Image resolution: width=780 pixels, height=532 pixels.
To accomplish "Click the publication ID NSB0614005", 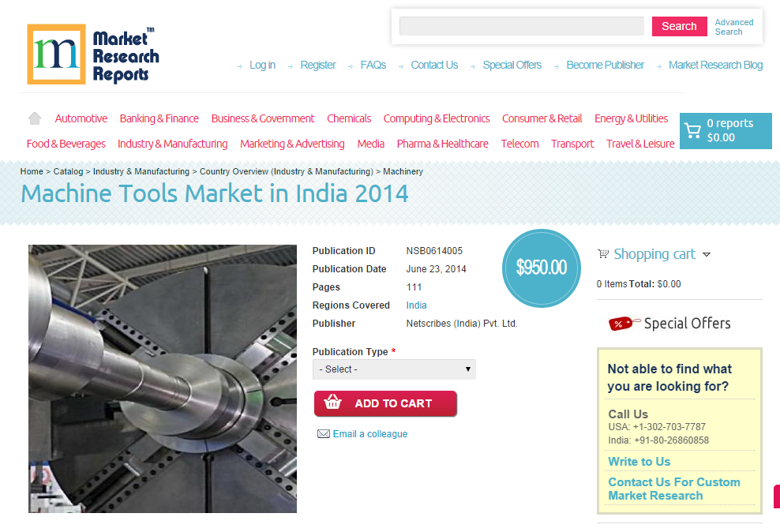I will point(434,251).
